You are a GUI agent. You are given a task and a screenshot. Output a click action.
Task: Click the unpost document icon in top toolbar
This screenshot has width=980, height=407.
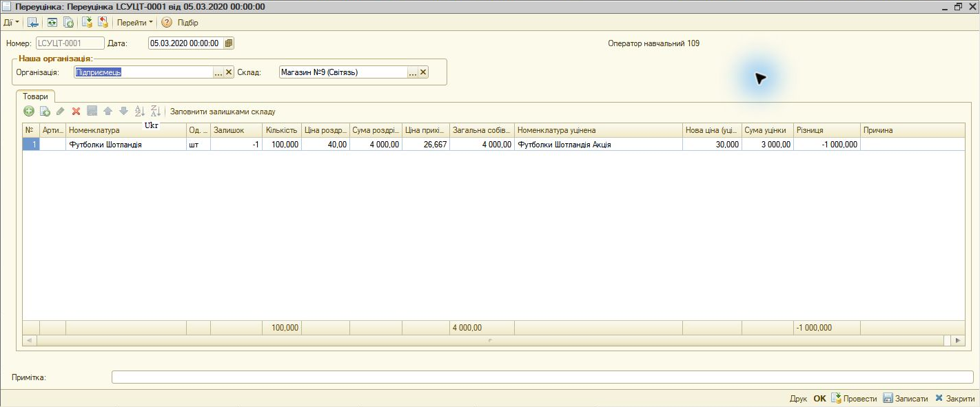pyautogui.click(x=103, y=23)
